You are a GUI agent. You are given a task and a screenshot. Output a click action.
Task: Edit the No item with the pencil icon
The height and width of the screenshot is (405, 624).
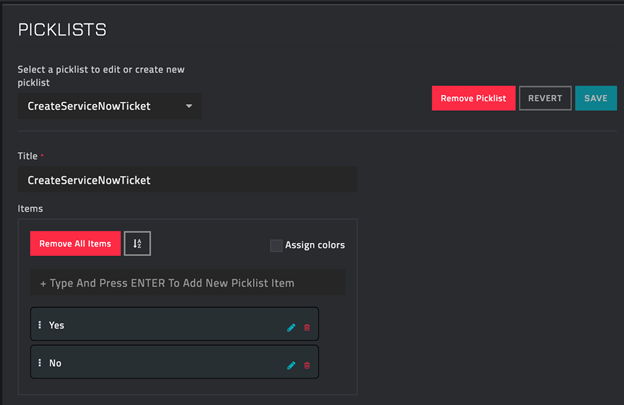291,365
